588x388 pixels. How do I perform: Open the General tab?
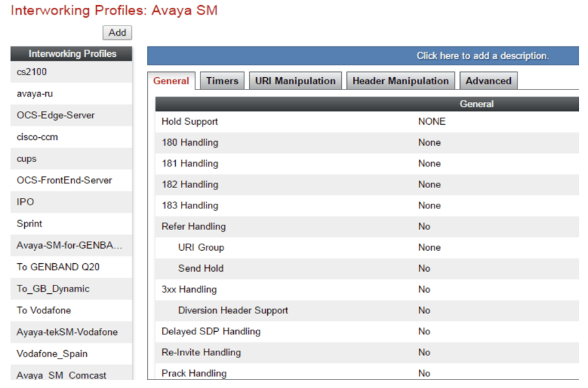(171, 81)
